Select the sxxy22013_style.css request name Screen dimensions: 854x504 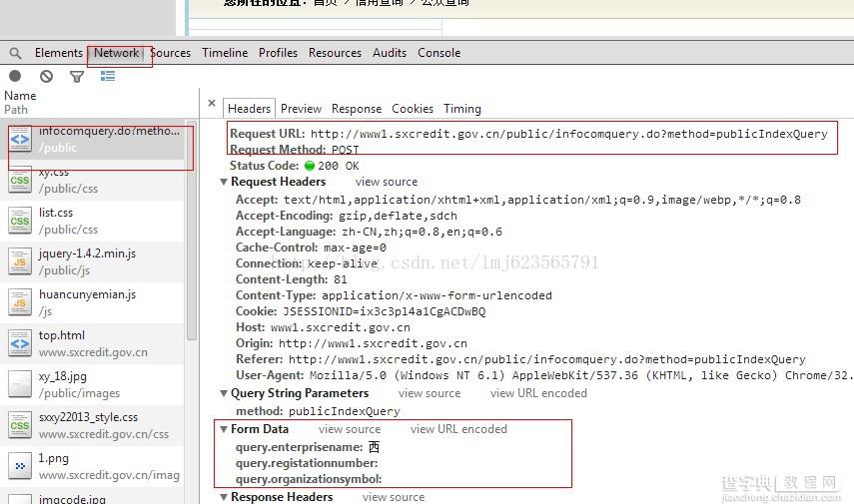tap(88, 417)
